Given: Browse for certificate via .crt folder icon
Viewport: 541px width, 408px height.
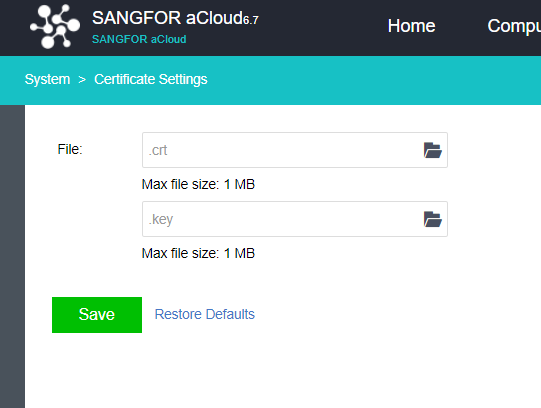Looking at the screenshot, I should pyautogui.click(x=432, y=150).
